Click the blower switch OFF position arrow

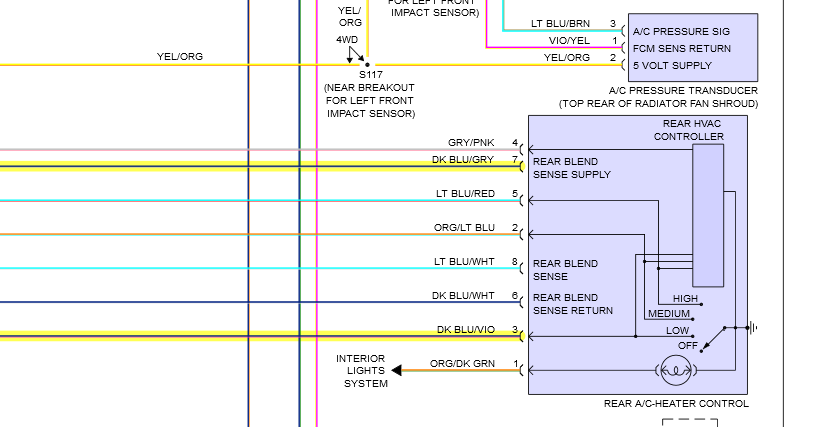[712, 340]
